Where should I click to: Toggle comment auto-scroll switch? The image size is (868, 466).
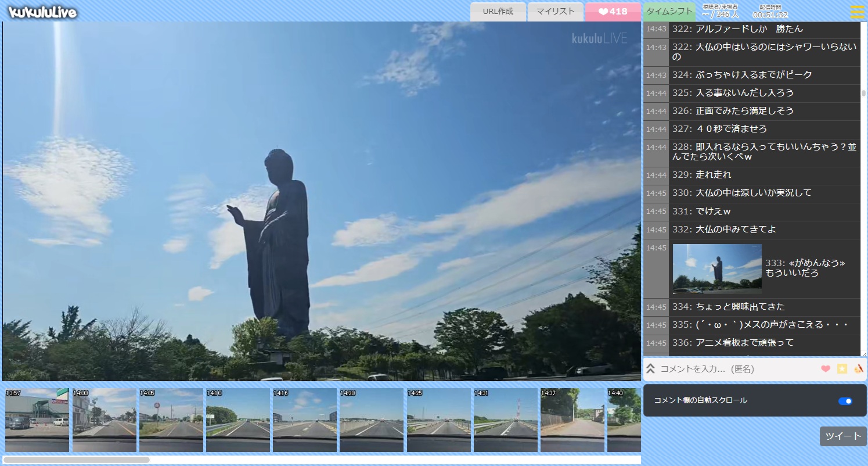tap(845, 401)
